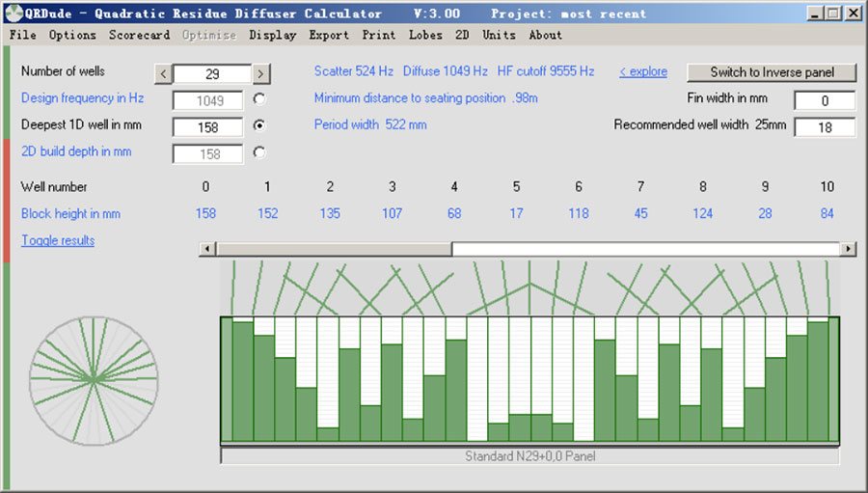Open the Scorecard menu
Screen dimensions: 868x493
(139, 35)
